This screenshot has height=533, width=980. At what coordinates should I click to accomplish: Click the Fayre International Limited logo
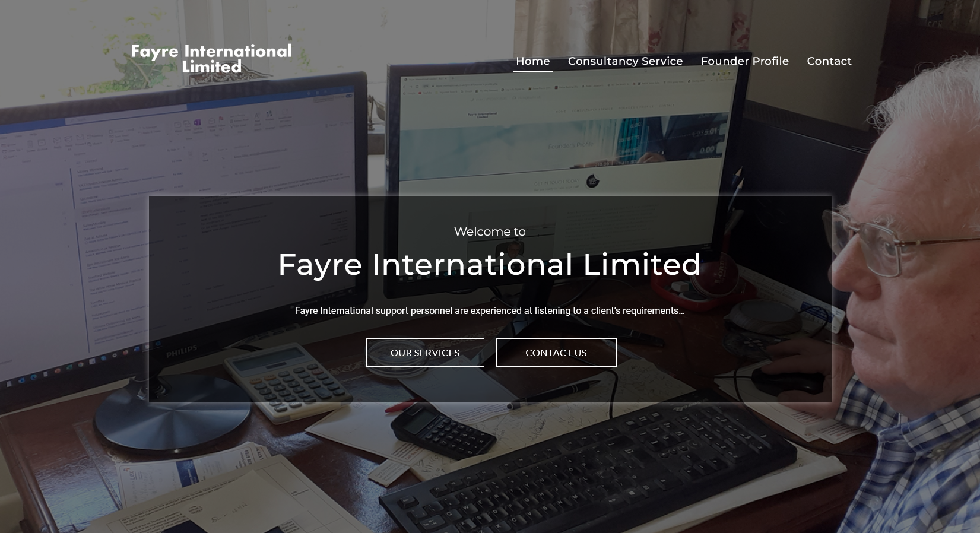211,59
